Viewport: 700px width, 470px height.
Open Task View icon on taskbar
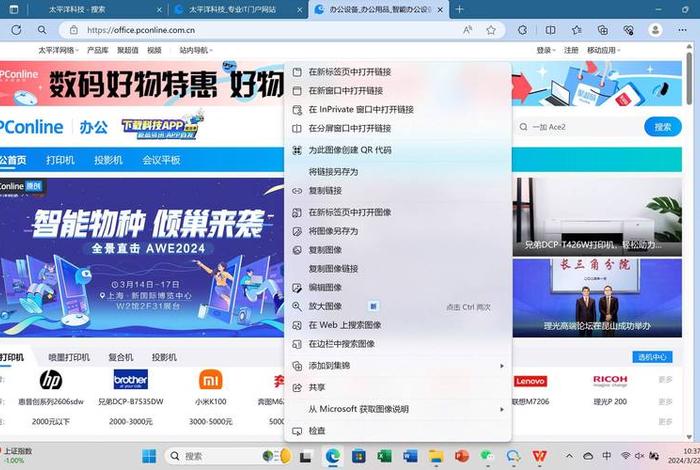click(305, 456)
